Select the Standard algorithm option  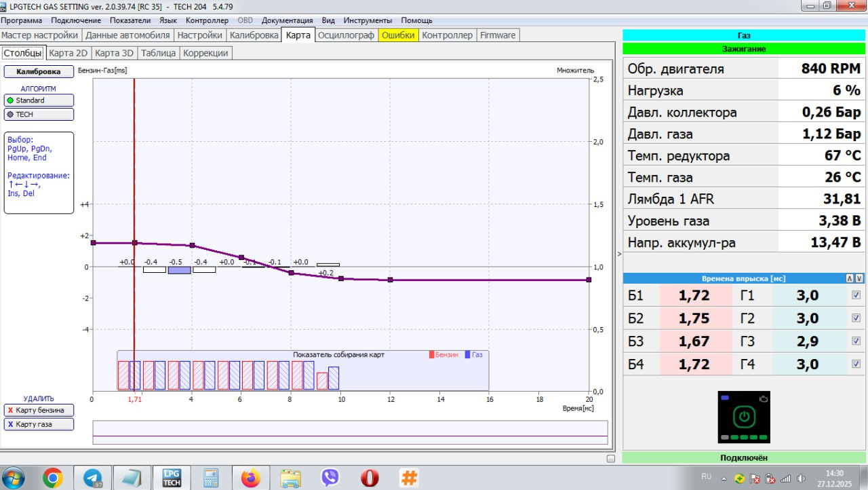39,100
